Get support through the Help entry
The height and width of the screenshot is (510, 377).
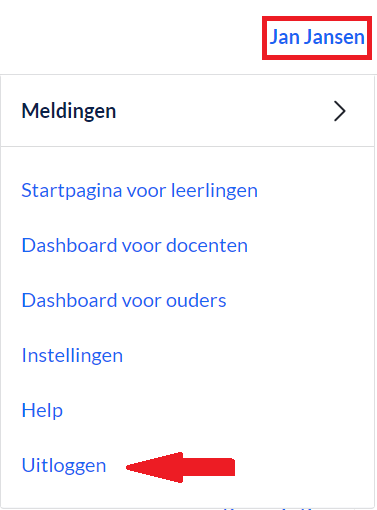pyautogui.click(x=42, y=410)
